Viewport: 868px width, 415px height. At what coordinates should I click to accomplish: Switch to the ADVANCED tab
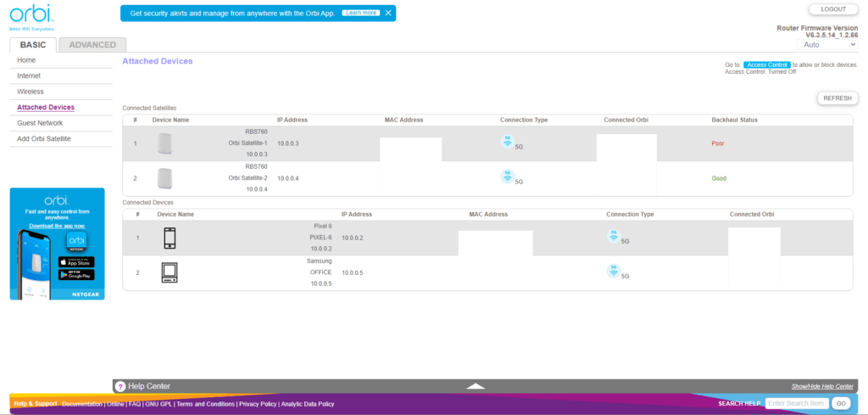pos(92,45)
